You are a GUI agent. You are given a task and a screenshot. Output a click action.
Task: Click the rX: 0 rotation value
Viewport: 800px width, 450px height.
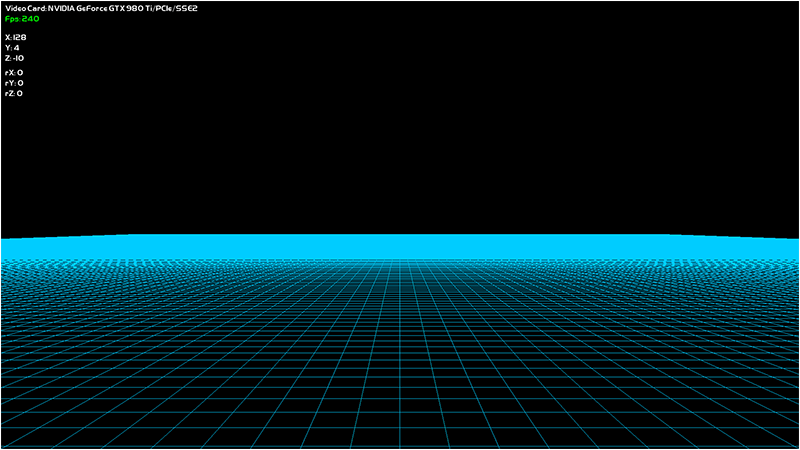pyautogui.click(x=14, y=72)
